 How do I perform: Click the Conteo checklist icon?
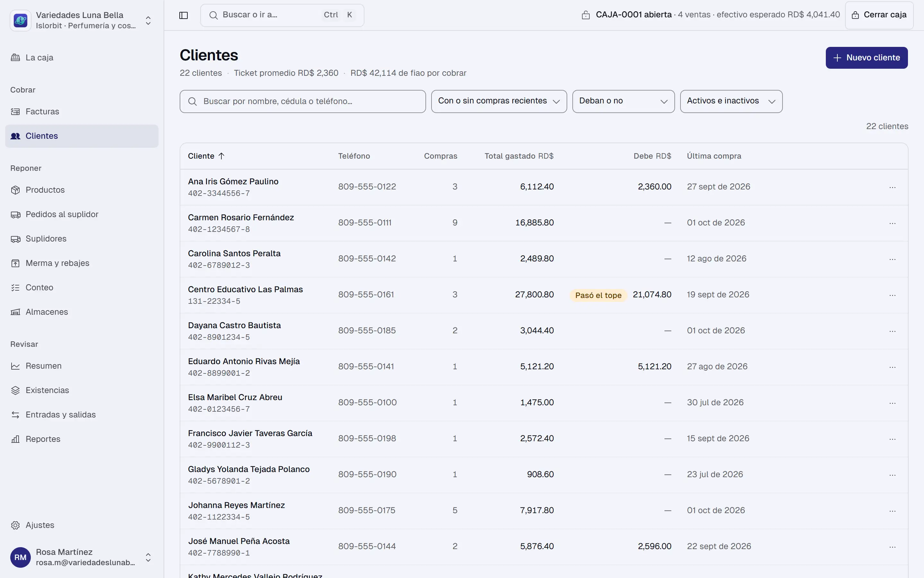click(x=15, y=288)
